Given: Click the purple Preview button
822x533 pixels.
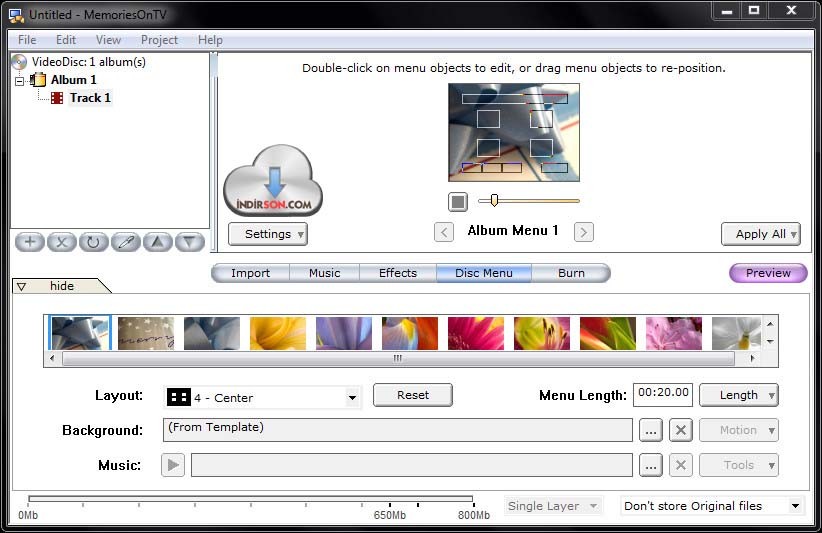Looking at the screenshot, I should tap(768, 273).
